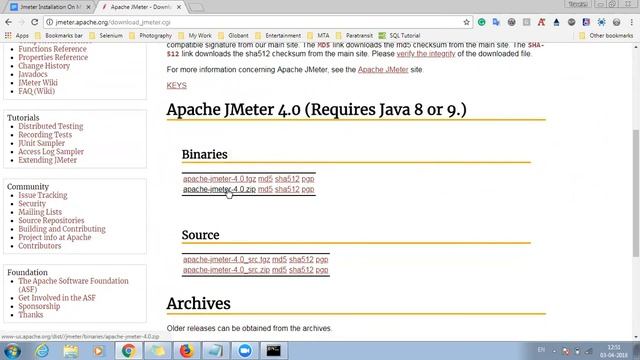Open Zoom app from the taskbar

click(245, 351)
